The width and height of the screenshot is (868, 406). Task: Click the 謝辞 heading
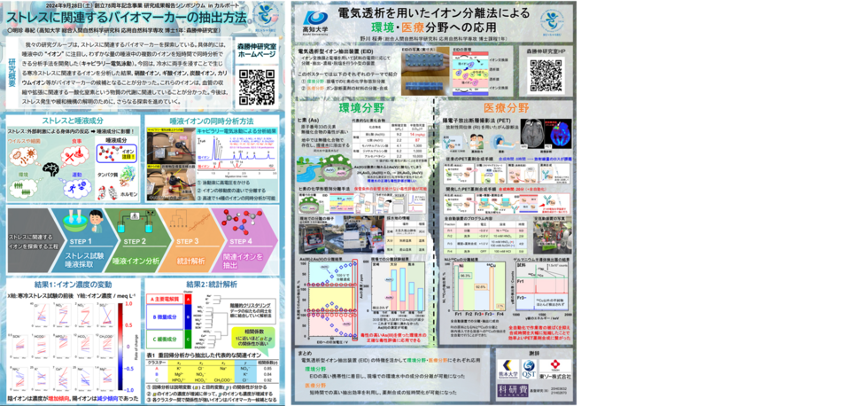[533, 352]
